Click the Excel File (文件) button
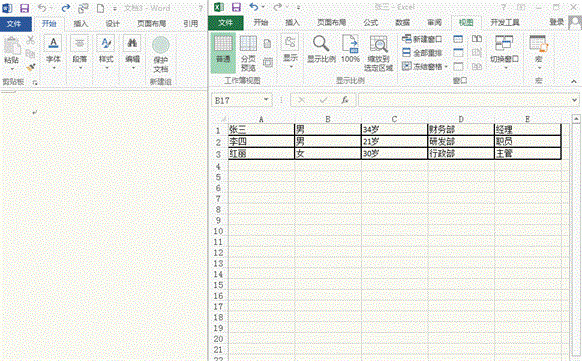This screenshot has height=361, width=582. (226, 23)
